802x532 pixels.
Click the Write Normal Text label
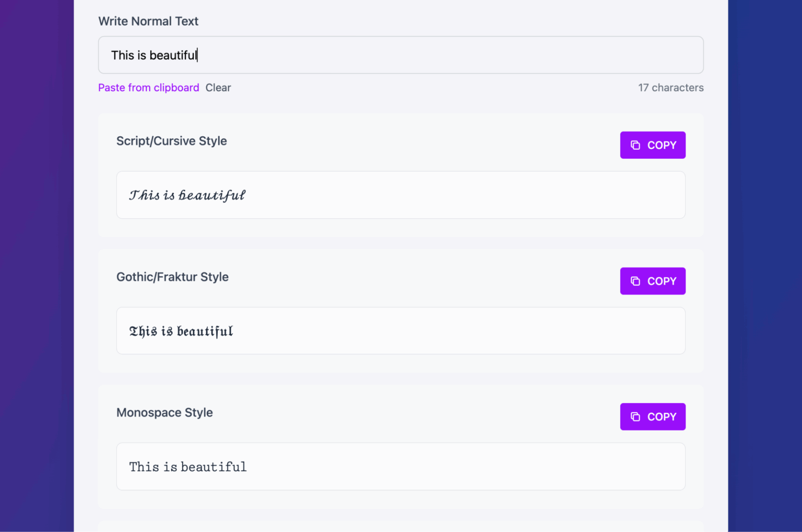[x=148, y=21]
